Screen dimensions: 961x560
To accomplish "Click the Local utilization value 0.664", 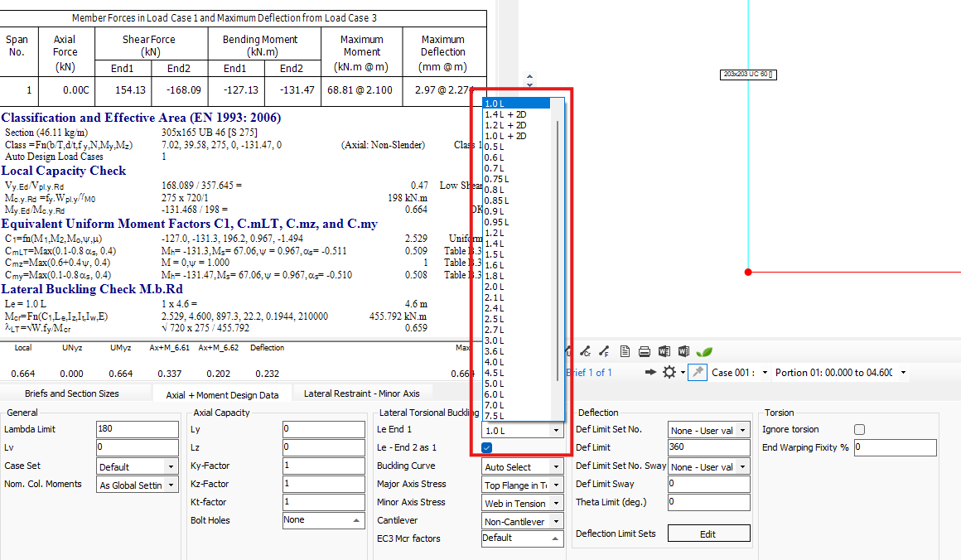I will (23, 374).
